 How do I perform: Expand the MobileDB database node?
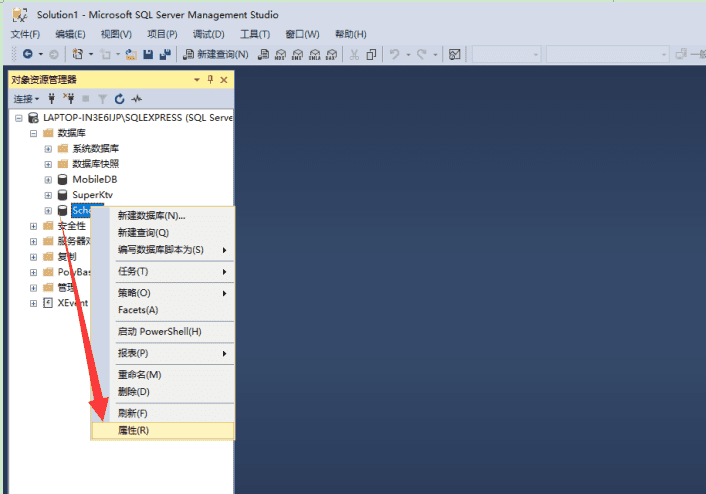click(48, 180)
